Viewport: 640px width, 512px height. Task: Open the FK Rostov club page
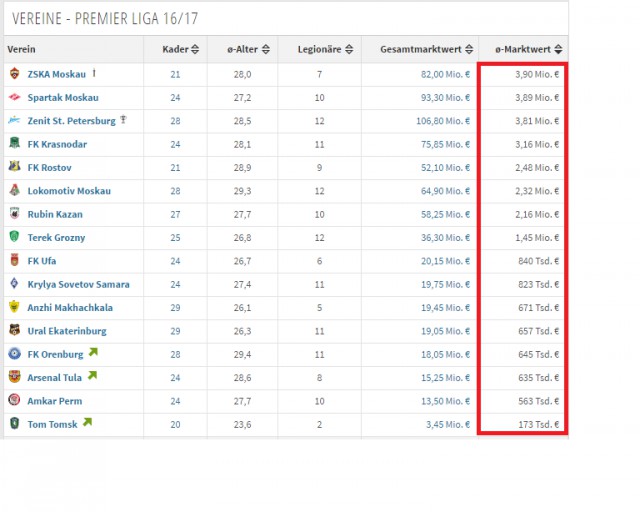point(49,167)
